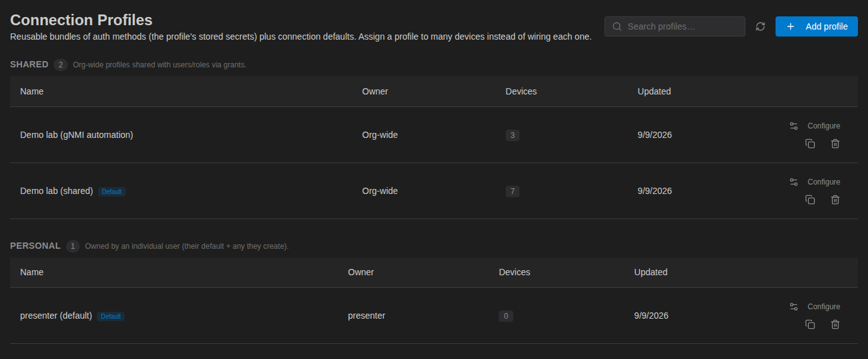Click the Default badge on Demo lab (shared)
The width and height of the screenshot is (868, 359).
tap(112, 191)
